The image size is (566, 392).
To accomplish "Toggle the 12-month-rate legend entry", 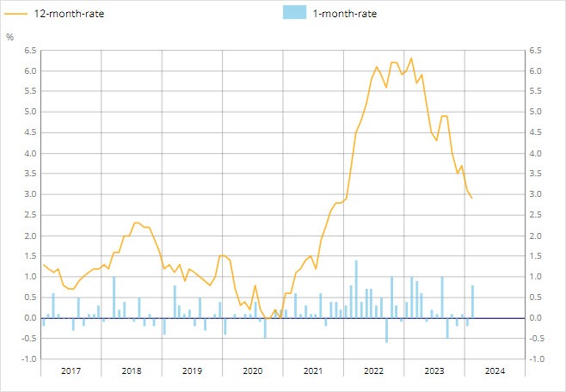I will pos(54,14).
